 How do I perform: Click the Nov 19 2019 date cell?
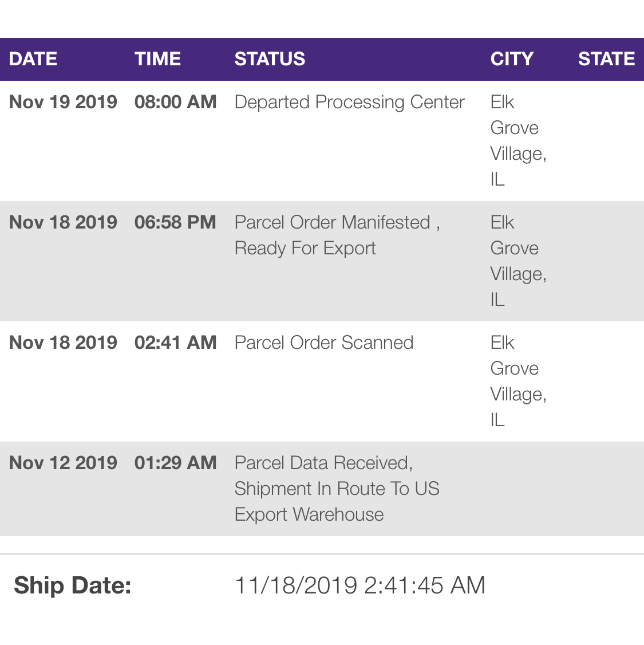tap(63, 102)
